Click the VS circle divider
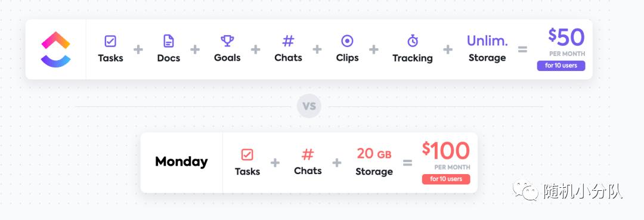The image size is (644, 220). 309,106
